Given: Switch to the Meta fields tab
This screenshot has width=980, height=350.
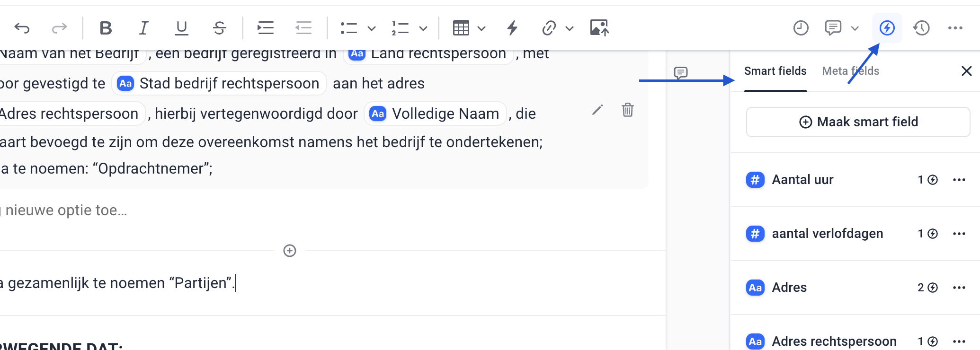Looking at the screenshot, I should point(850,70).
